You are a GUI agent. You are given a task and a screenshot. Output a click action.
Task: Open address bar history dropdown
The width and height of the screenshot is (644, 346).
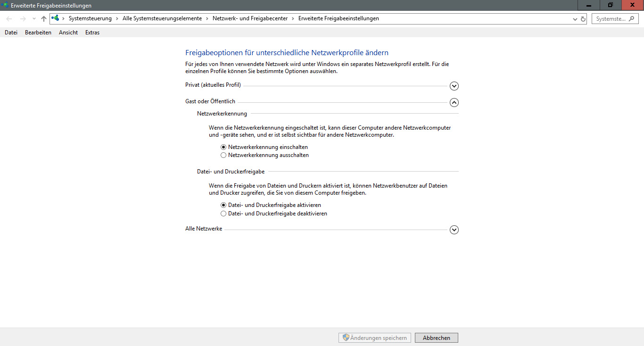[575, 19]
